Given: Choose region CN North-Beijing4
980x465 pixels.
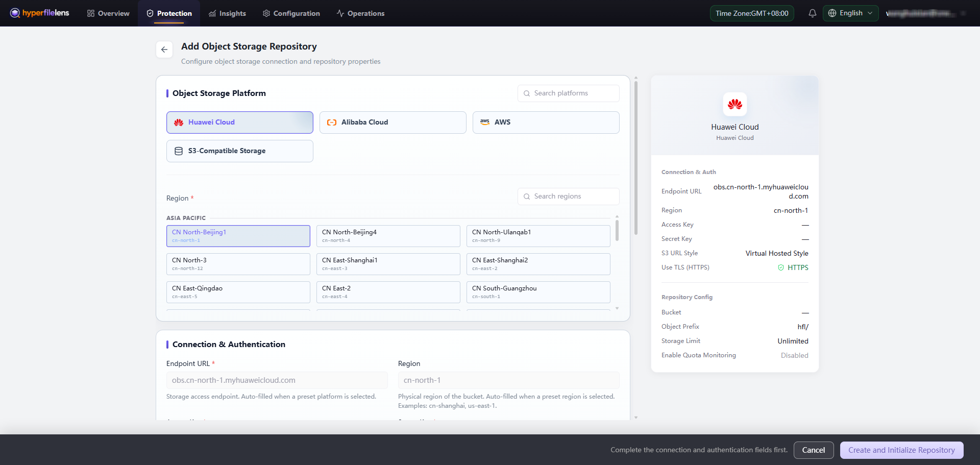Looking at the screenshot, I should [388, 236].
